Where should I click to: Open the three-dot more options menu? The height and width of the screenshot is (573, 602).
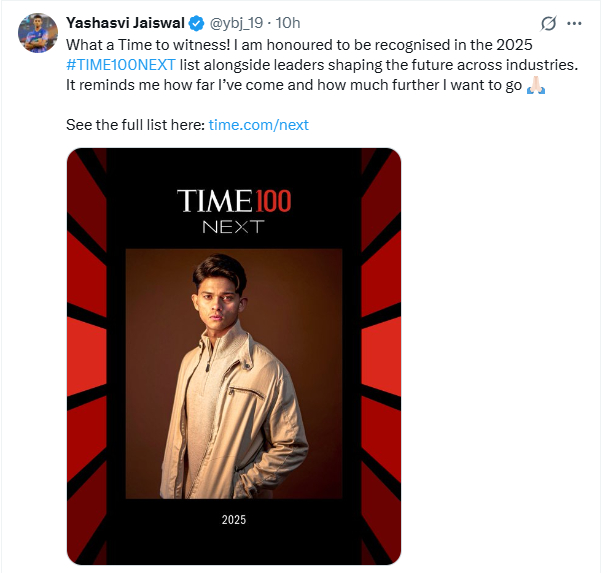pos(574,23)
